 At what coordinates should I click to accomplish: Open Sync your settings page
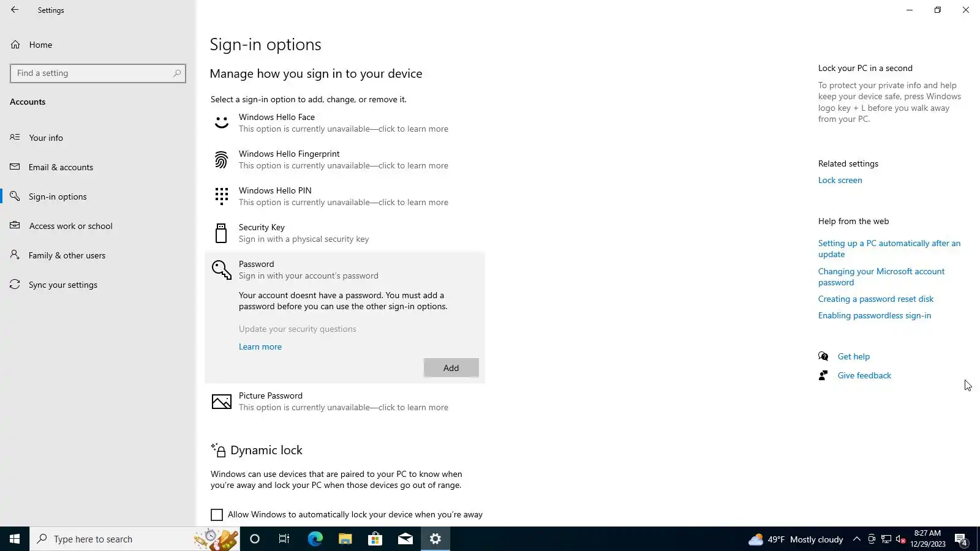click(x=98, y=285)
